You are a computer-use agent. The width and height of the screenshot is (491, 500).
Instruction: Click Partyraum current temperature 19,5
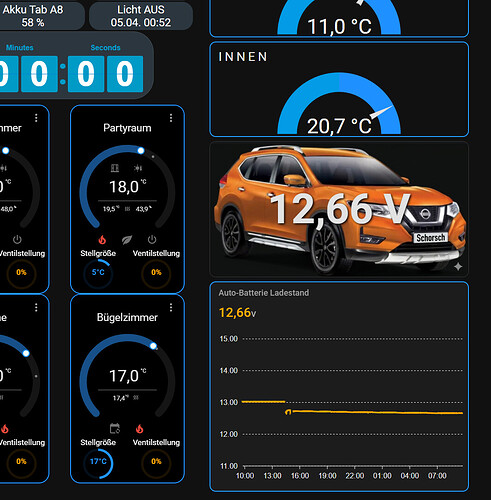pyautogui.click(x=111, y=209)
